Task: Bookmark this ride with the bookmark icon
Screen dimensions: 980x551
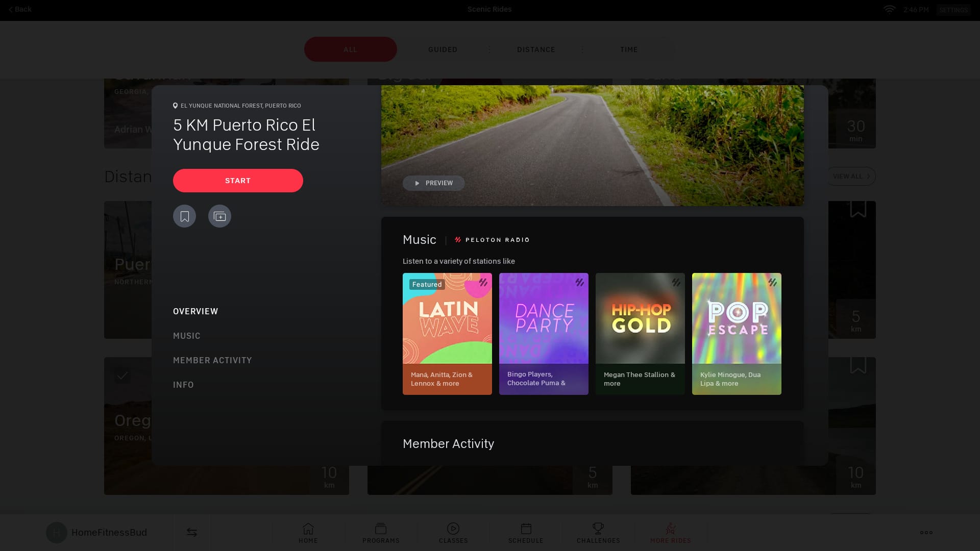Action: (x=184, y=216)
